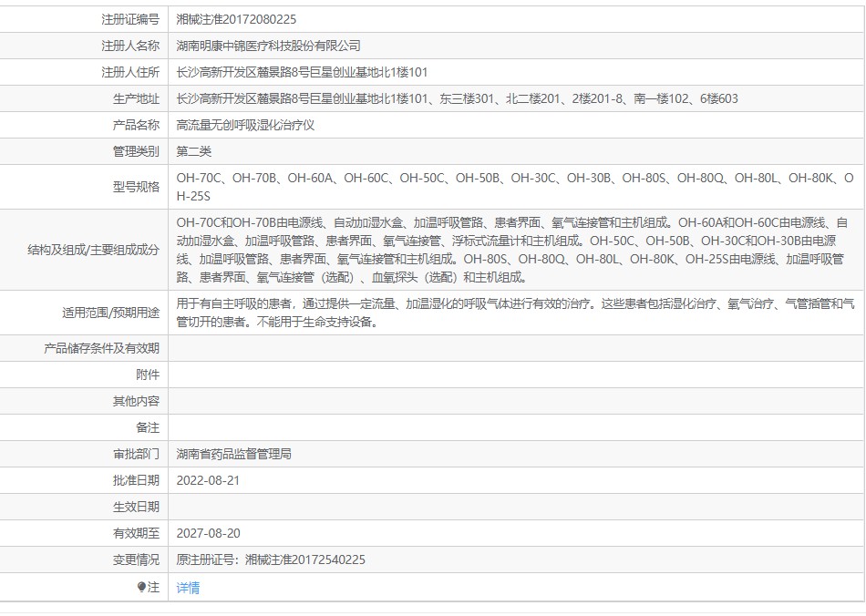This screenshot has width=866, height=616.
Task: Select original number text 湘械注准20172540225
Action: pyautogui.click(x=305, y=560)
